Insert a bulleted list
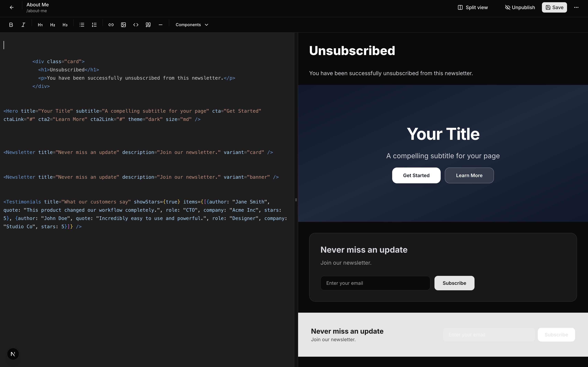 pyautogui.click(x=82, y=25)
